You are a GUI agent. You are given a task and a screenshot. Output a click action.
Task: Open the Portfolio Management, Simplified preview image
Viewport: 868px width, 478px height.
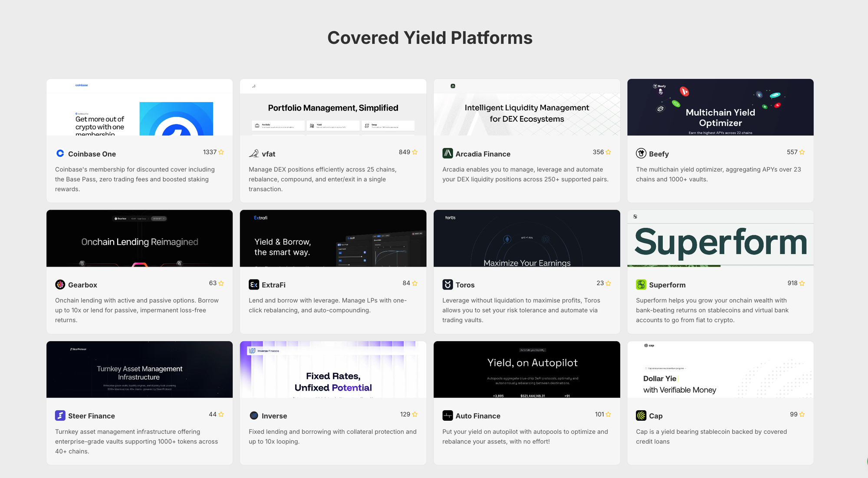(333, 107)
